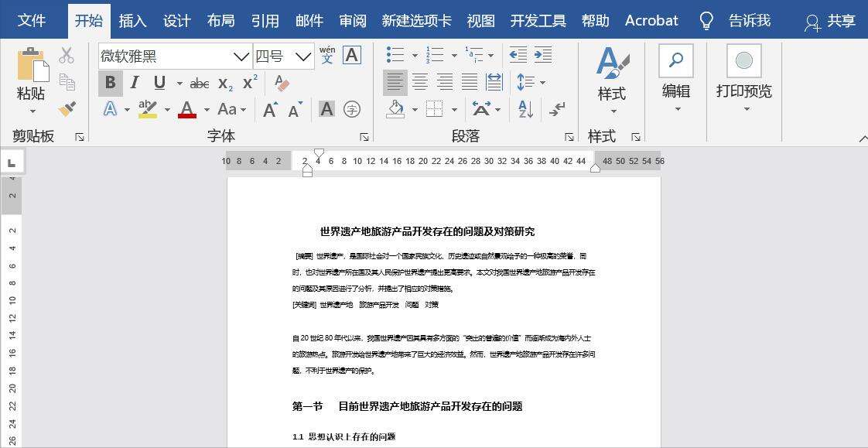
Task: Apply bold formatting to selected text
Action: pyautogui.click(x=111, y=82)
